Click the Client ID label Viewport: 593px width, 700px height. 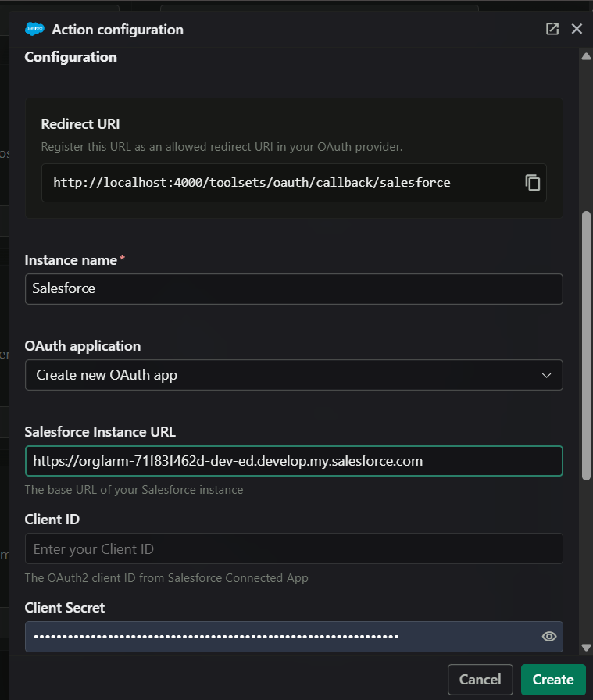coord(52,520)
